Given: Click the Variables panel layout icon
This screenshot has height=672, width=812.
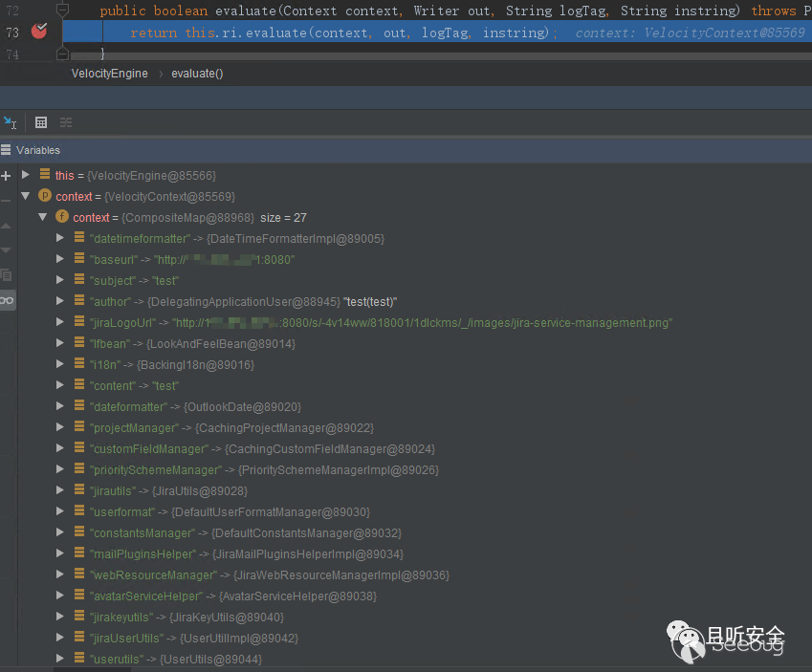Looking at the screenshot, I should [6, 150].
